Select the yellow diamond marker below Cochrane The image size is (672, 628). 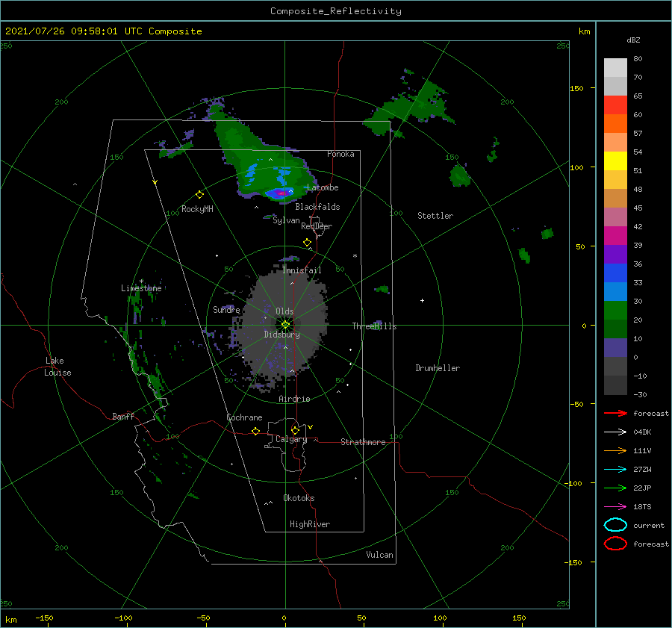coord(255,431)
